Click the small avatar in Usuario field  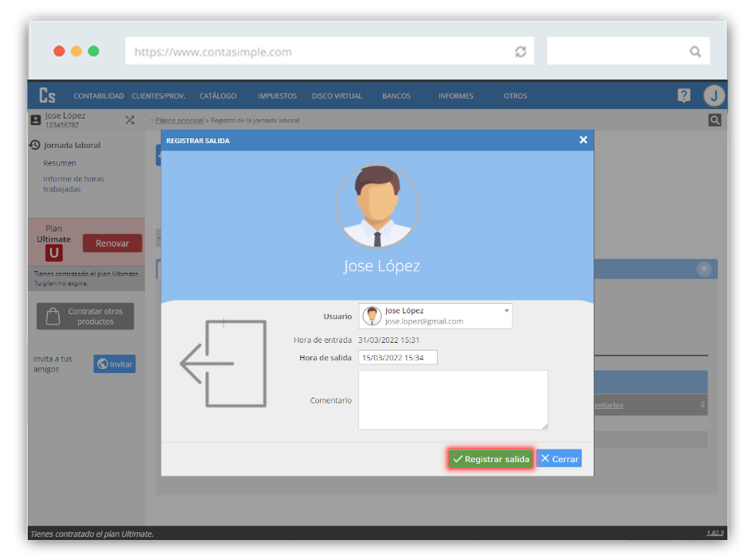click(372, 316)
